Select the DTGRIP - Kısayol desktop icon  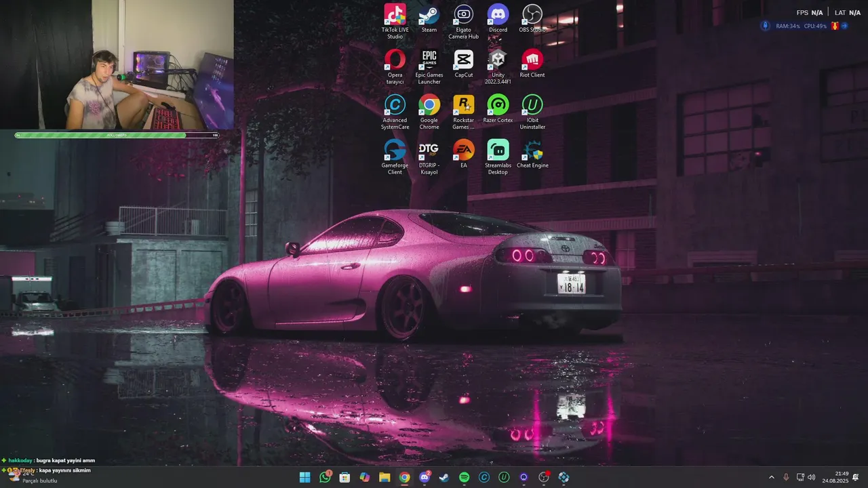pos(429,157)
